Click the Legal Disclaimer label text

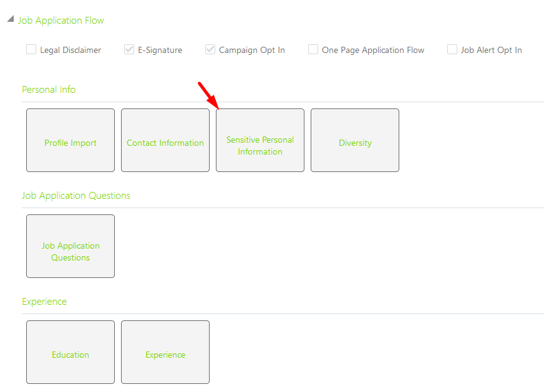point(70,50)
